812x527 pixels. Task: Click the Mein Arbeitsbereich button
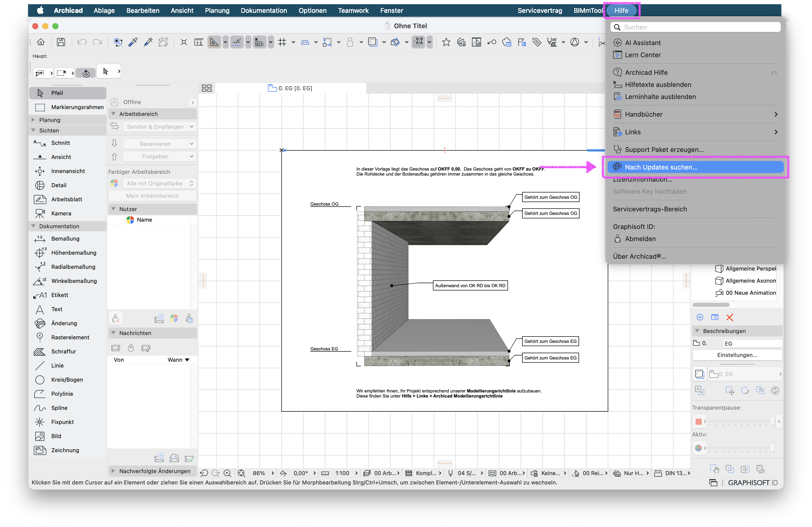(153, 196)
